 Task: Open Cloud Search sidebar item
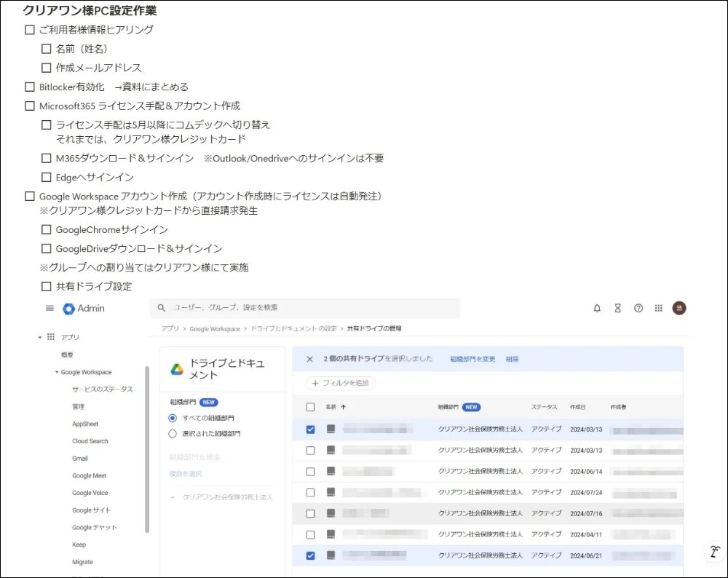click(x=90, y=441)
